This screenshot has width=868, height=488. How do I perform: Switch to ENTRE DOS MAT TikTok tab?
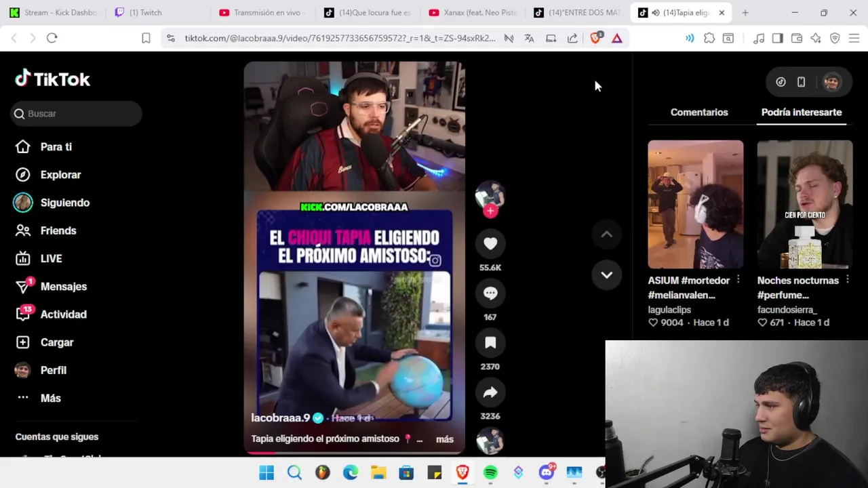point(579,12)
